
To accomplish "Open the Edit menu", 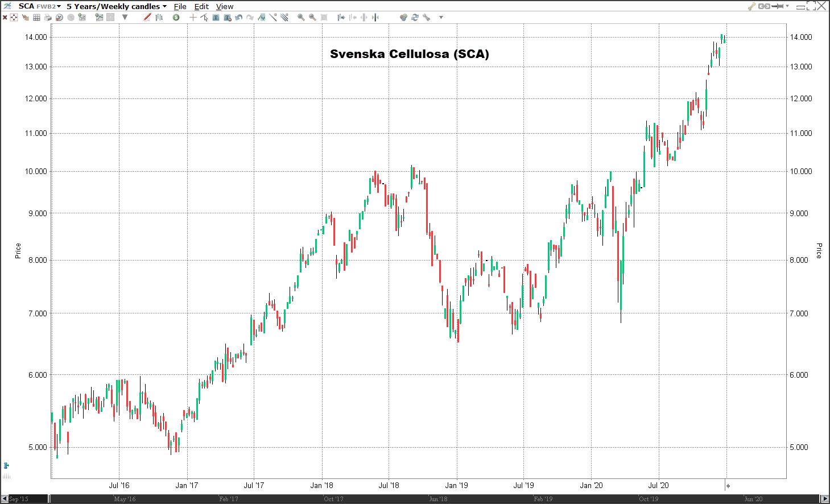I will coord(201,6).
